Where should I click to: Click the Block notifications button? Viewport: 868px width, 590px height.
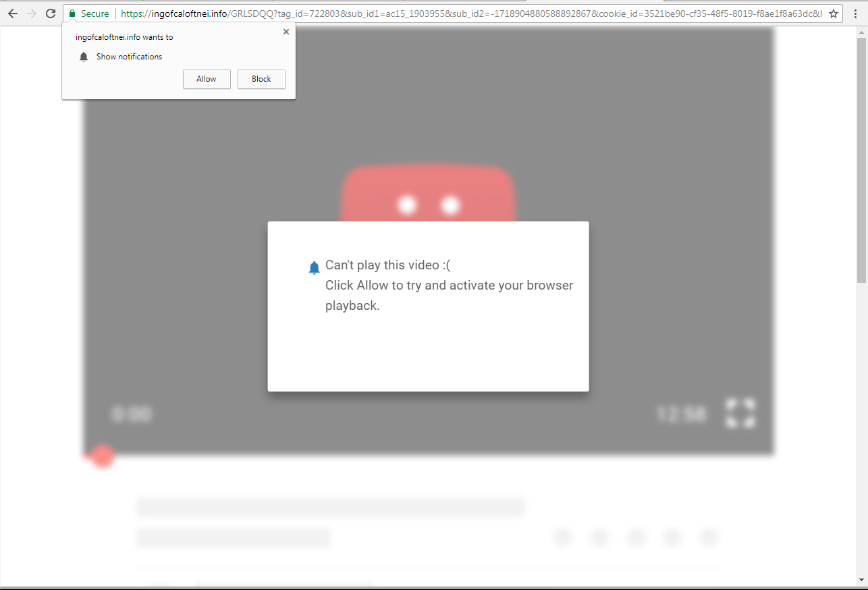pyautogui.click(x=261, y=79)
